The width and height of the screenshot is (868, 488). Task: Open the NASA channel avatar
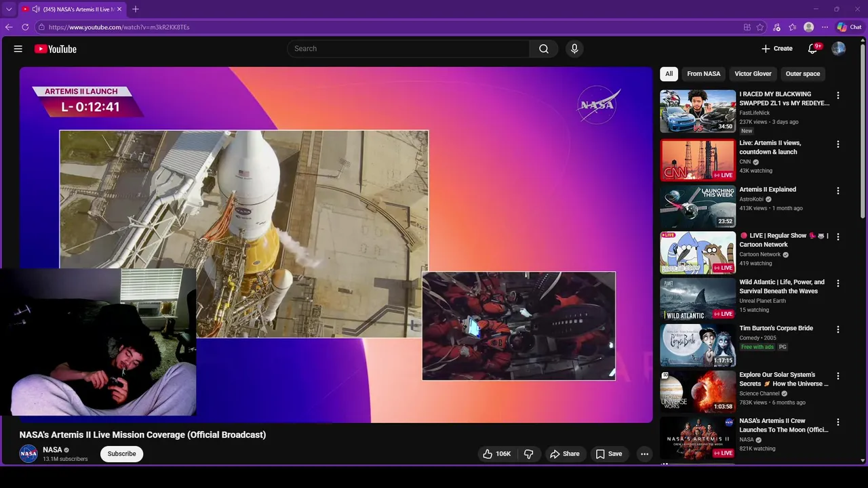coord(28,454)
